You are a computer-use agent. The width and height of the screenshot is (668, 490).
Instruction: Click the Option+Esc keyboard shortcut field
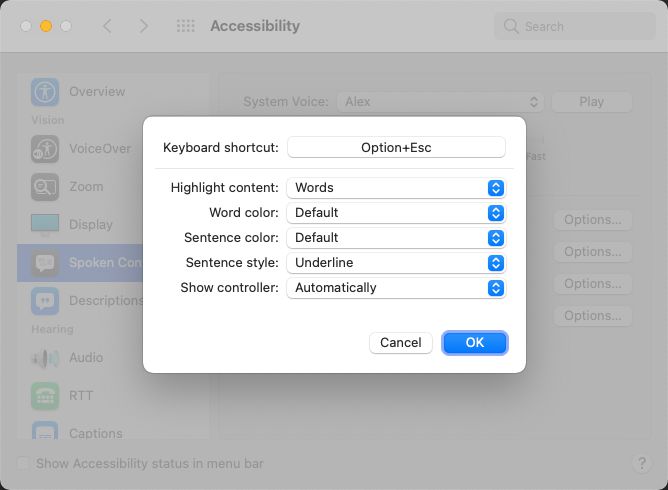pyautogui.click(x=396, y=147)
